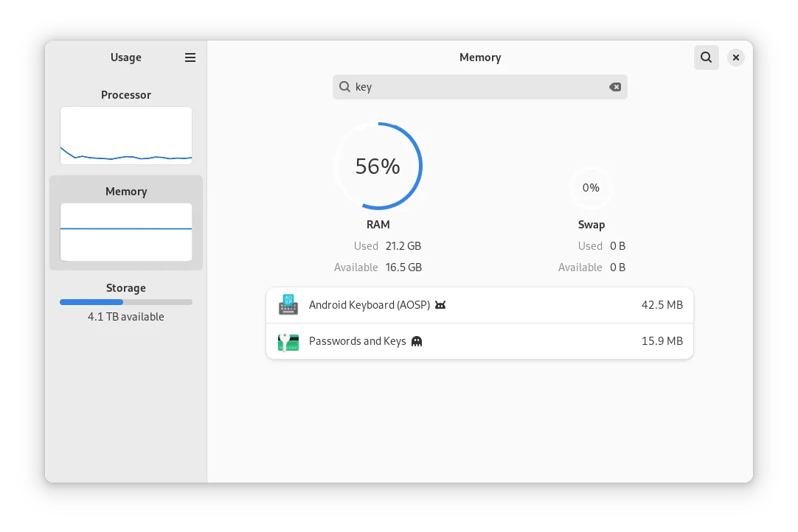The image size is (798, 532).
Task: Click the Android Keyboard app icon
Action: point(288,305)
